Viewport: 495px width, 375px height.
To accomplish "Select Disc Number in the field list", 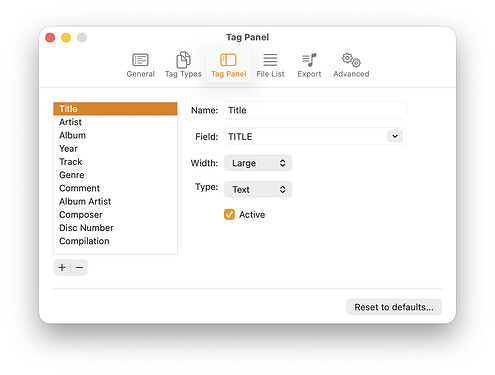I will (115, 228).
